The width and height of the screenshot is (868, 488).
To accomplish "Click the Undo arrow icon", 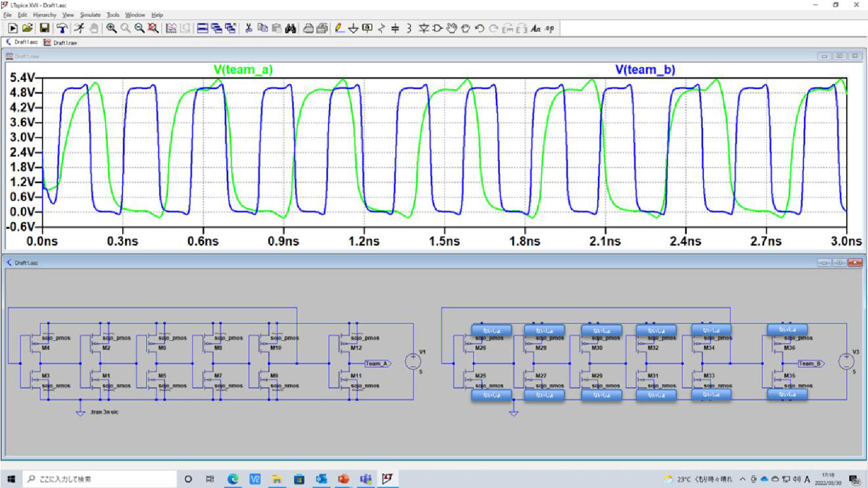I will tap(479, 28).
